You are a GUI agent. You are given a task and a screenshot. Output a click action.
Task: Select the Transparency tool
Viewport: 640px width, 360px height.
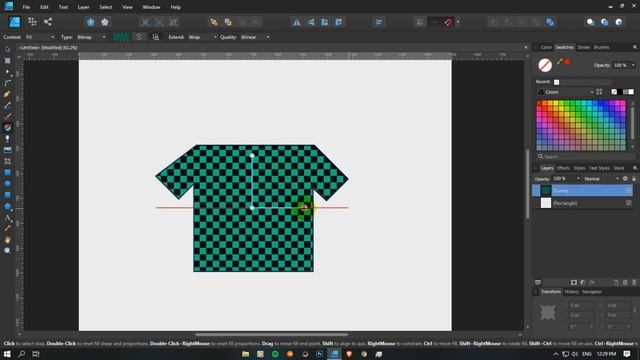pos(7,139)
